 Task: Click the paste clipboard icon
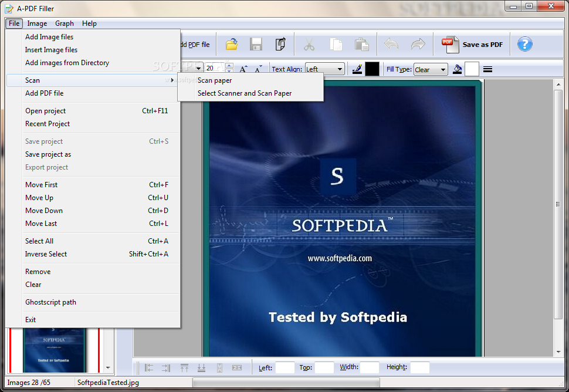coord(361,44)
